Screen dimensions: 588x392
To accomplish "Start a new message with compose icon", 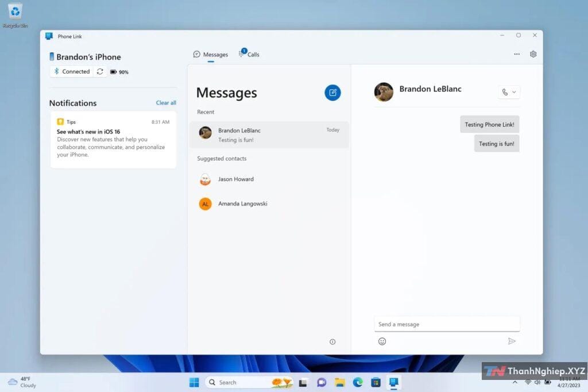I will click(332, 93).
